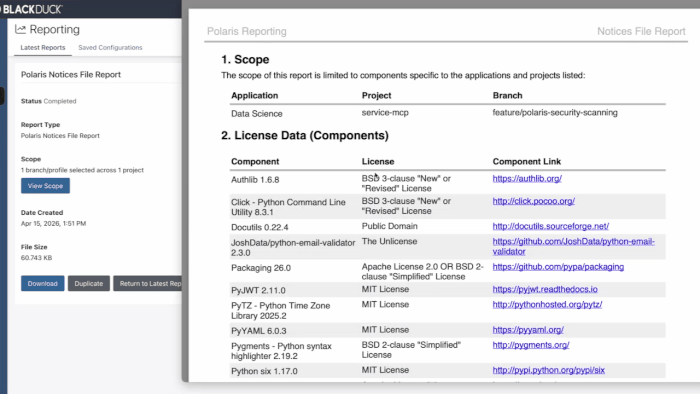The width and height of the screenshot is (700, 394).
Task: Click Return to Latest Reports button
Action: (147, 283)
